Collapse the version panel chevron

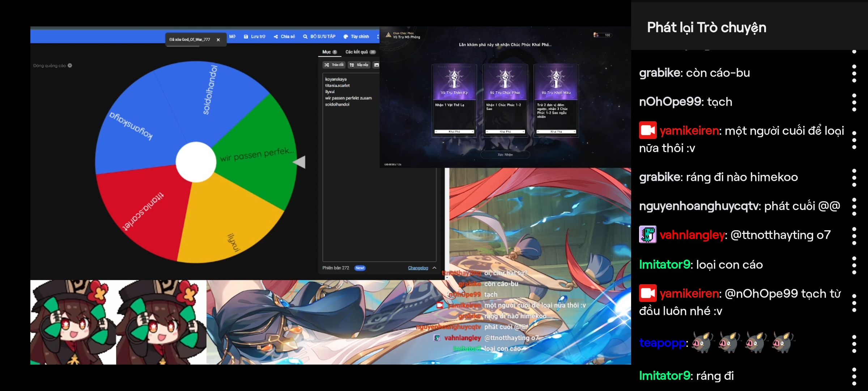tap(434, 268)
